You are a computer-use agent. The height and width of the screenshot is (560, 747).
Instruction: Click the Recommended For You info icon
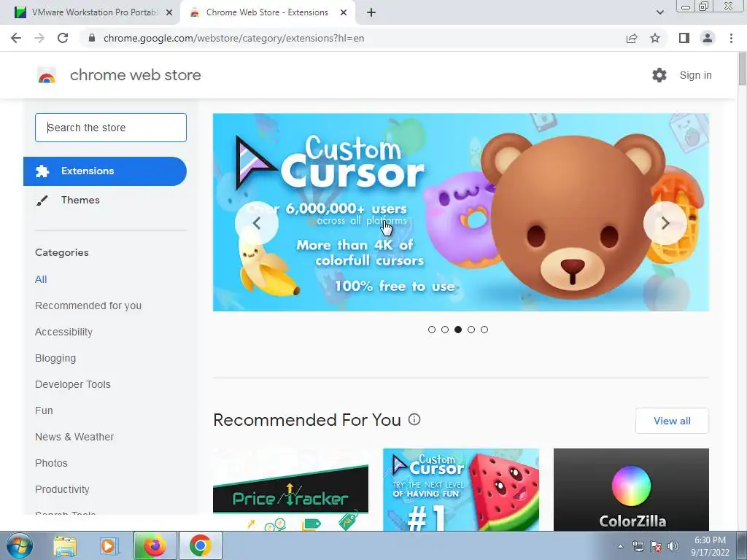tap(414, 419)
